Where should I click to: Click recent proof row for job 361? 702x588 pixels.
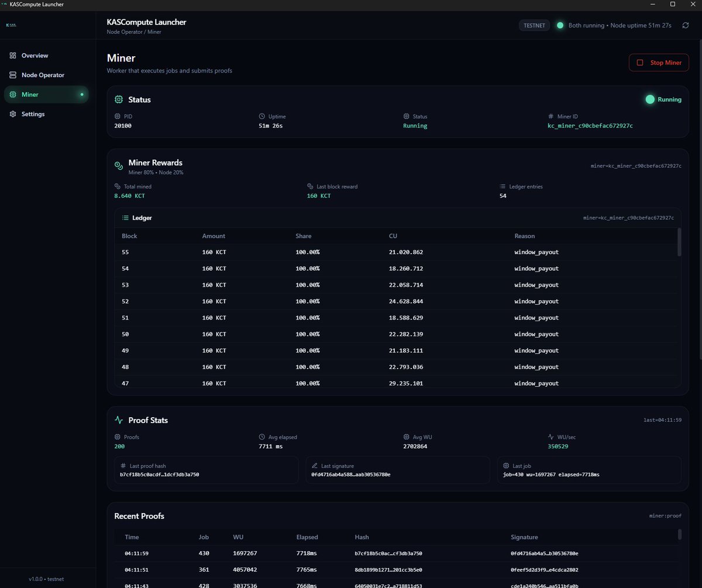click(x=395, y=570)
